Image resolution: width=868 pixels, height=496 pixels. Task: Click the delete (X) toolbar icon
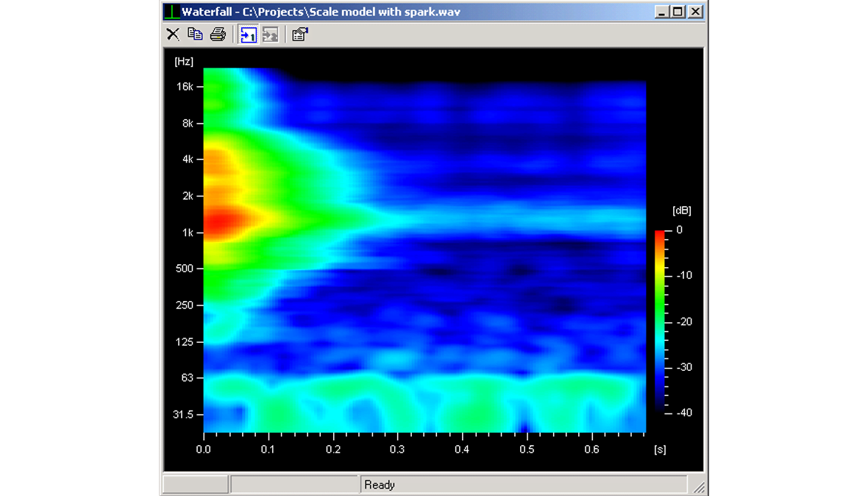pyautogui.click(x=173, y=34)
